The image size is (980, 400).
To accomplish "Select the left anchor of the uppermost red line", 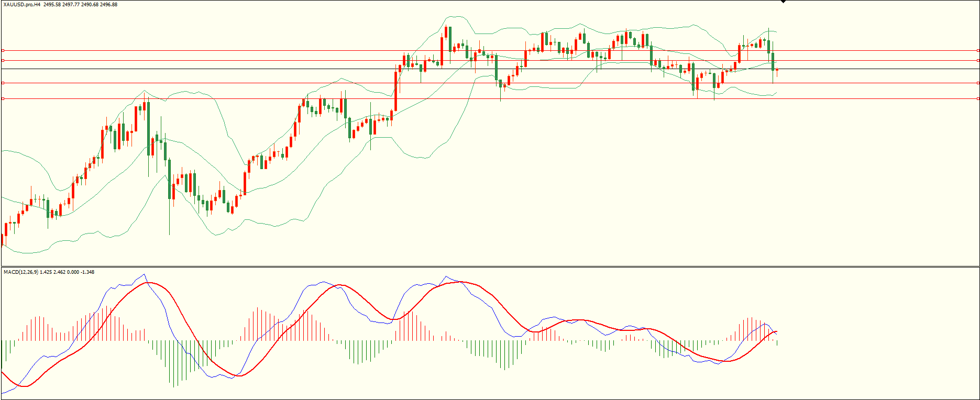I will coord(3,51).
